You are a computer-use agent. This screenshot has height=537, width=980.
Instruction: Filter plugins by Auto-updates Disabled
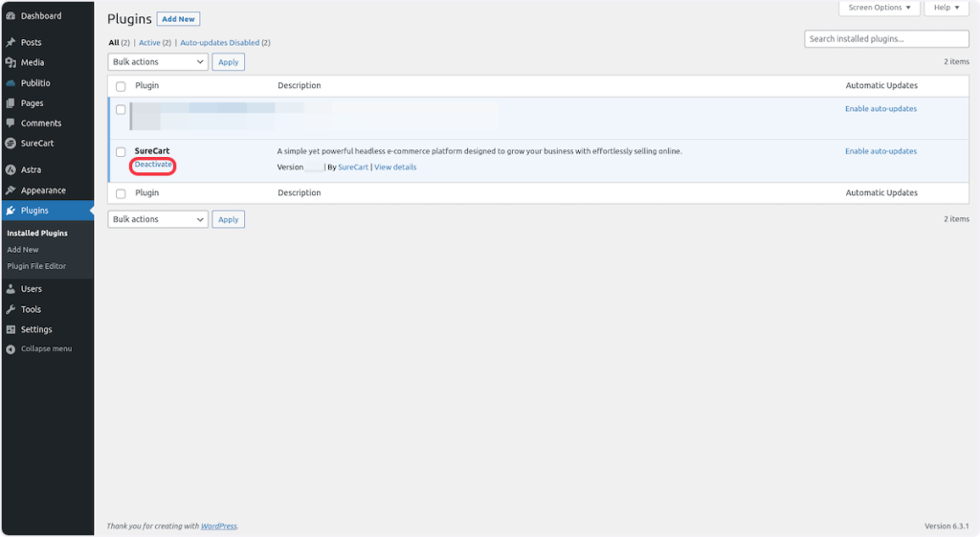[x=219, y=43]
